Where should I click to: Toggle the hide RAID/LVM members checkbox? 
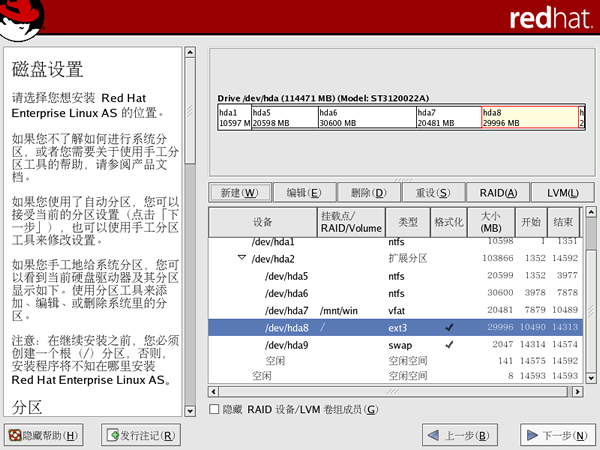[x=214, y=409]
